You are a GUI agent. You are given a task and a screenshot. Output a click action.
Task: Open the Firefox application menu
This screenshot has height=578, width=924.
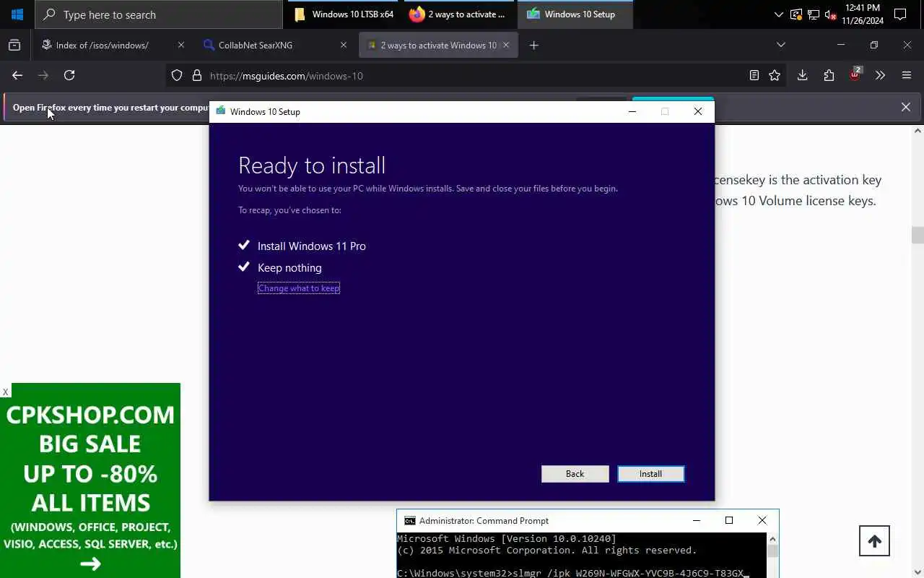tap(907, 75)
